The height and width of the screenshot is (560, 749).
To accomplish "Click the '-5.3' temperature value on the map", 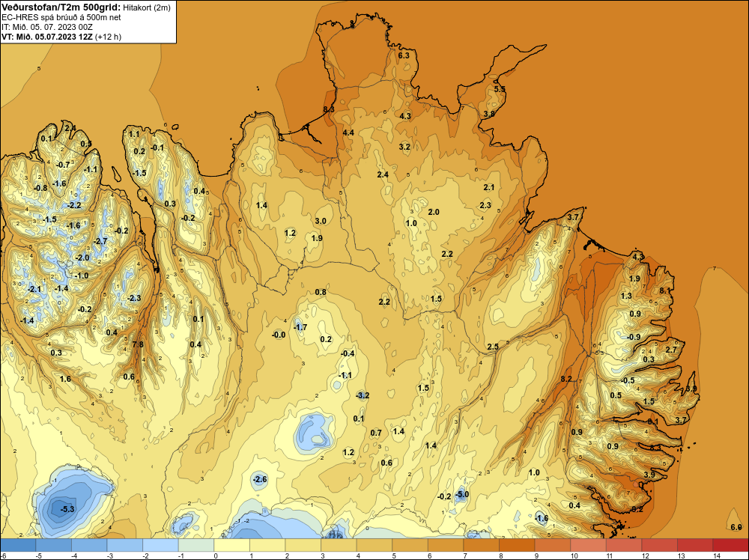I will 67,509.
